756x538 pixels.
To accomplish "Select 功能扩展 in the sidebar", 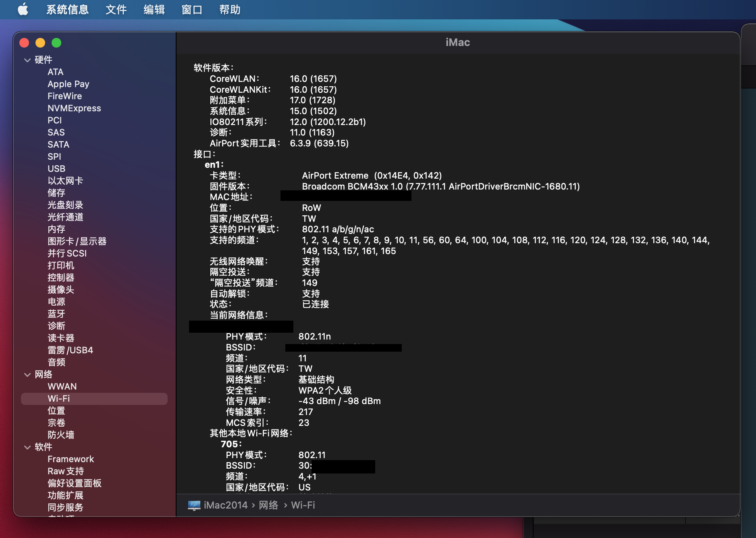I will (65, 496).
